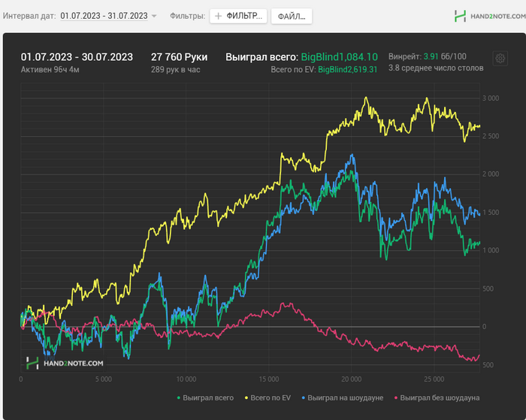
Task: Click the pink legend dot for Выиграл без шоудауна
Action: [x=396, y=398]
